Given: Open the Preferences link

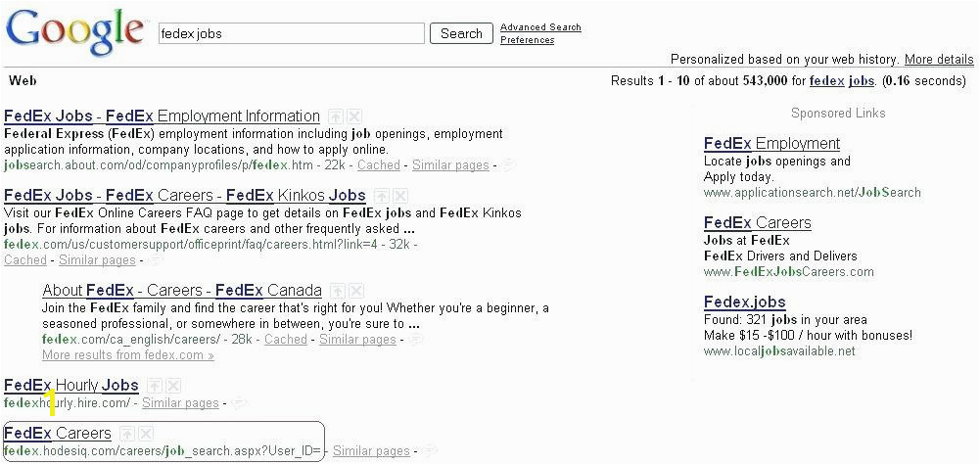Looking at the screenshot, I should coord(528,40).
